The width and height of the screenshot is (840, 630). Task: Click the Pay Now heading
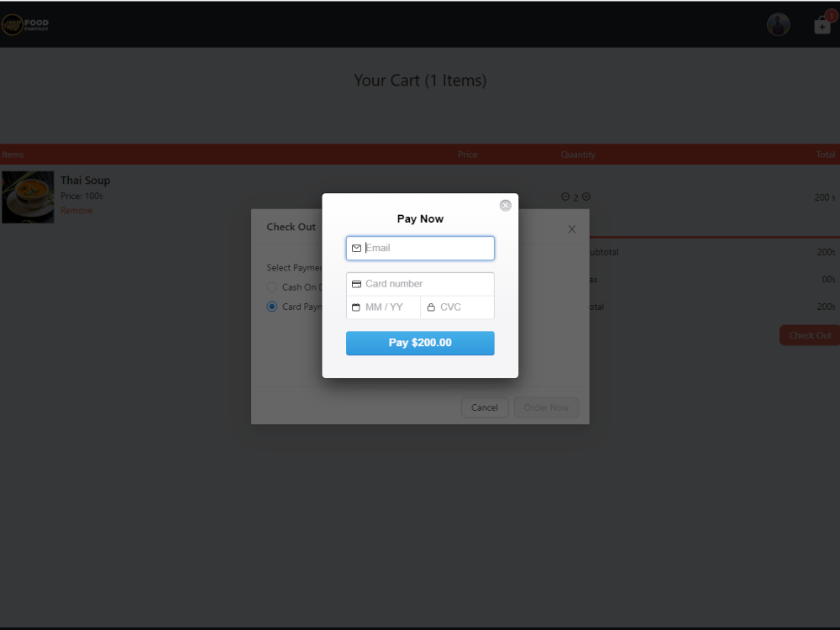420,218
